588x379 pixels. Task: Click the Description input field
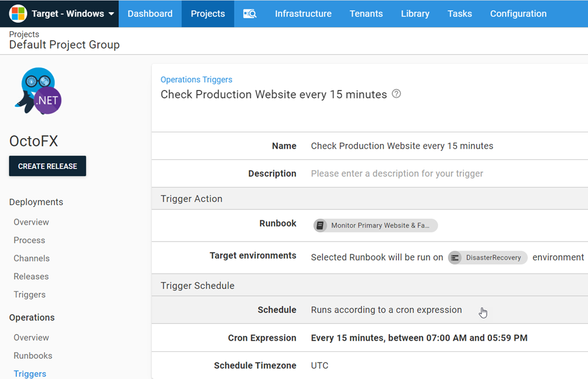[x=397, y=174]
